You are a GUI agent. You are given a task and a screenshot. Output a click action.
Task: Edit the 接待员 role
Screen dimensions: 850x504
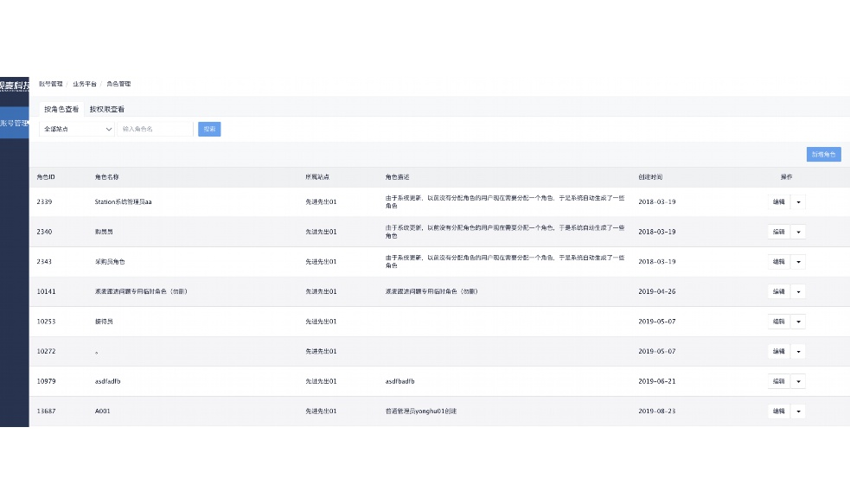778,322
